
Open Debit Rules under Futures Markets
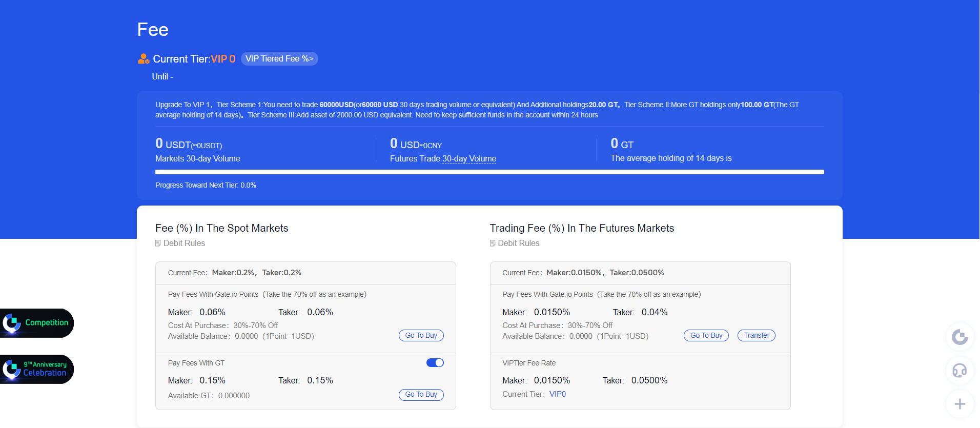coord(519,243)
